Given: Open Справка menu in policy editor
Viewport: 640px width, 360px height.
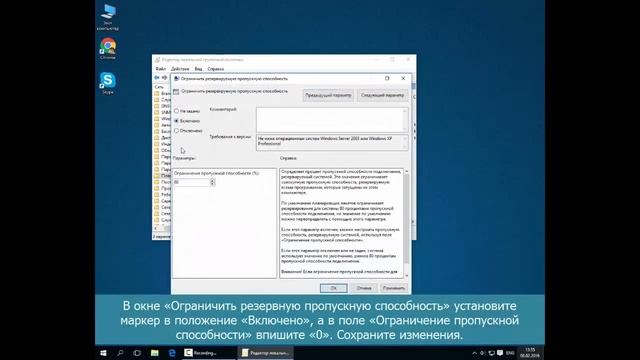Looking at the screenshot, I should point(216,69).
